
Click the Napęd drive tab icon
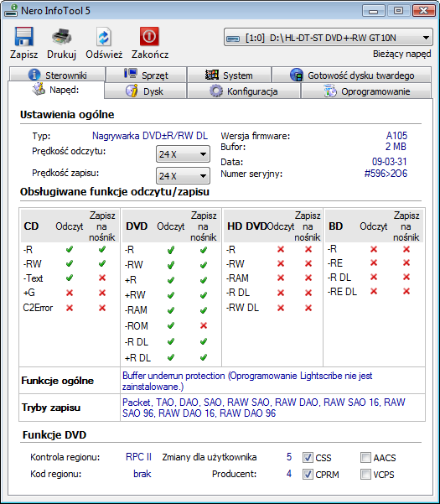click(x=39, y=89)
